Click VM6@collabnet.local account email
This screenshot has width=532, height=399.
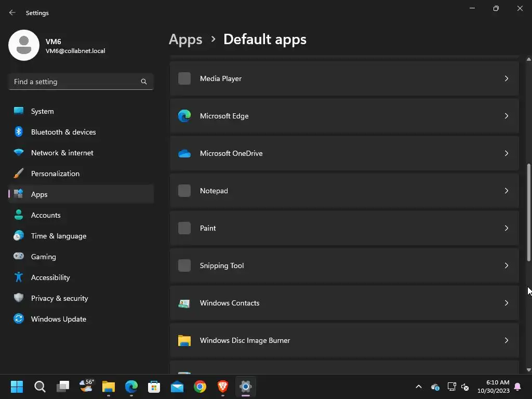(75, 51)
